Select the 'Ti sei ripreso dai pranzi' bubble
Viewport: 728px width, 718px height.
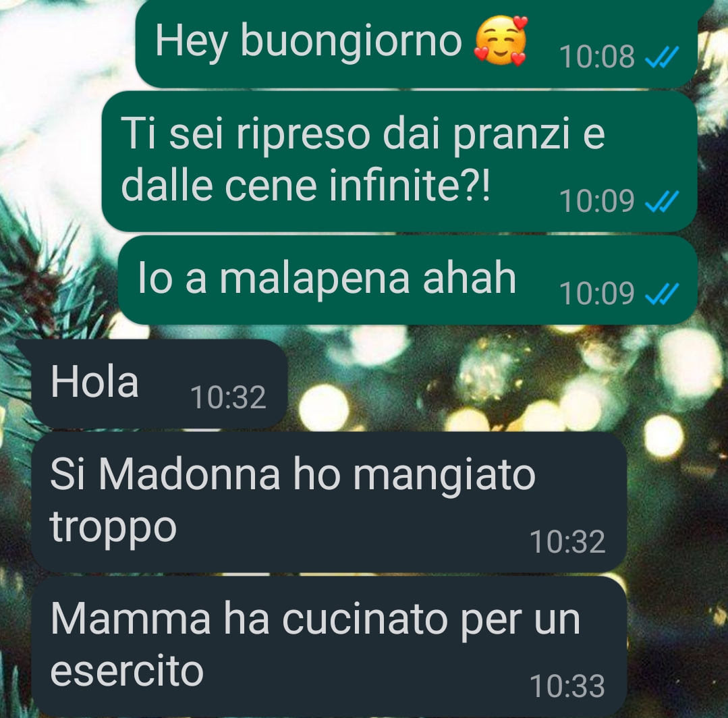(399, 161)
